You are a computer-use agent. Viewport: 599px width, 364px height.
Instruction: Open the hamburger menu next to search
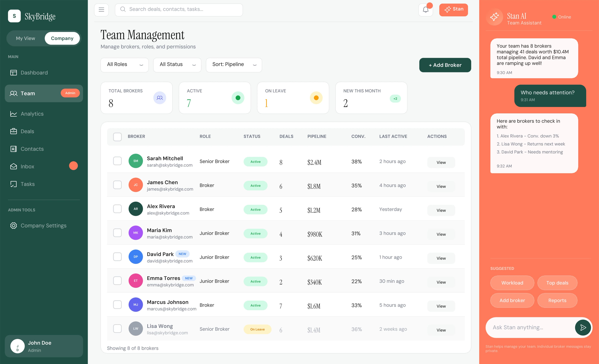[101, 10]
